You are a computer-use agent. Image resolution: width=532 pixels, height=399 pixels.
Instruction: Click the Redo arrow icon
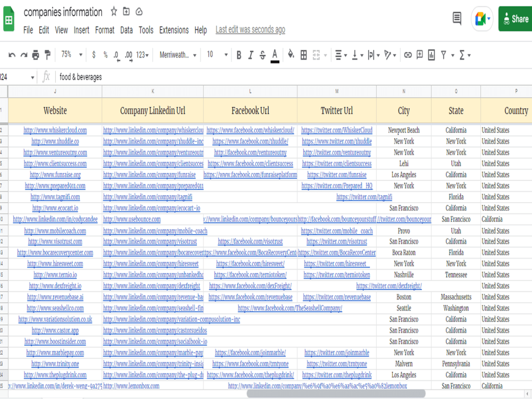[x=24, y=55]
